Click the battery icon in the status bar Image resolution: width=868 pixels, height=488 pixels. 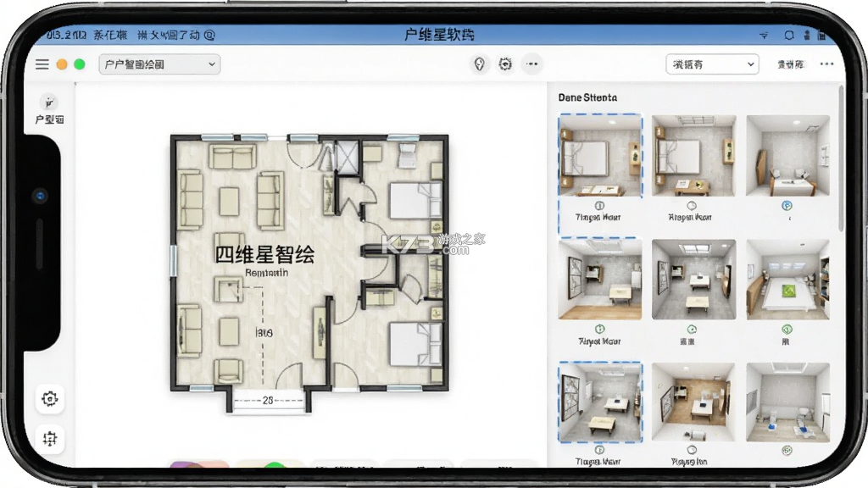tap(821, 35)
